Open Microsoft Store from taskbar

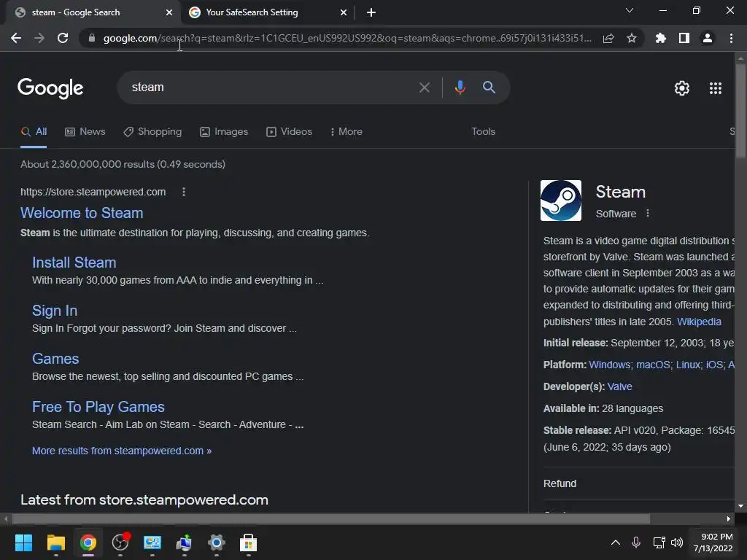(x=248, y=542)
